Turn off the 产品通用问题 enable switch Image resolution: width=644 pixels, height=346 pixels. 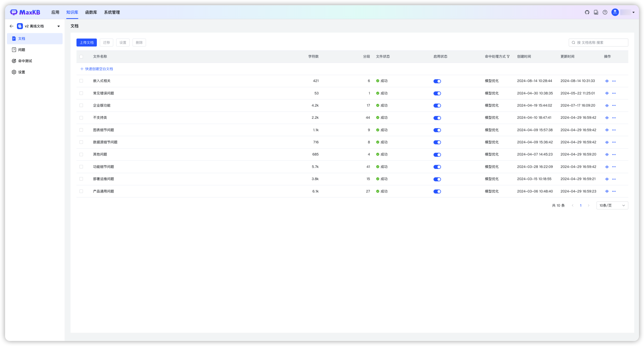tap(437, 192)
